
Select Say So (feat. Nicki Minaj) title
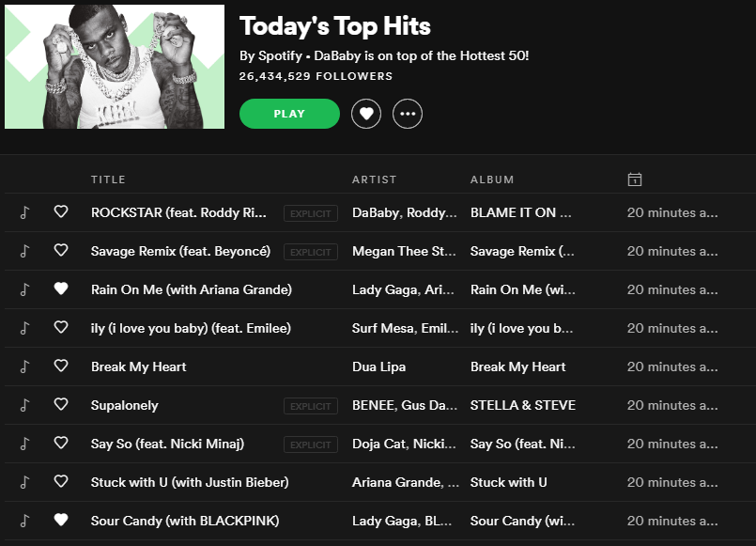[x=167, y=445]
